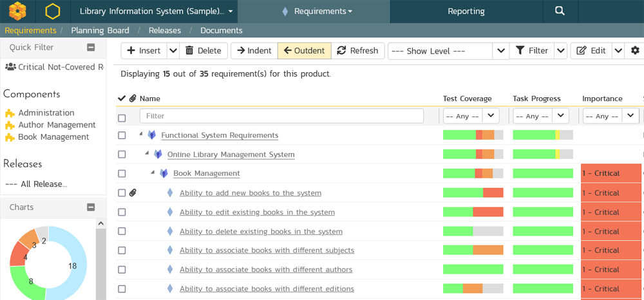Click the Administration component icon

pyautogui.click(x=10, y=113)
